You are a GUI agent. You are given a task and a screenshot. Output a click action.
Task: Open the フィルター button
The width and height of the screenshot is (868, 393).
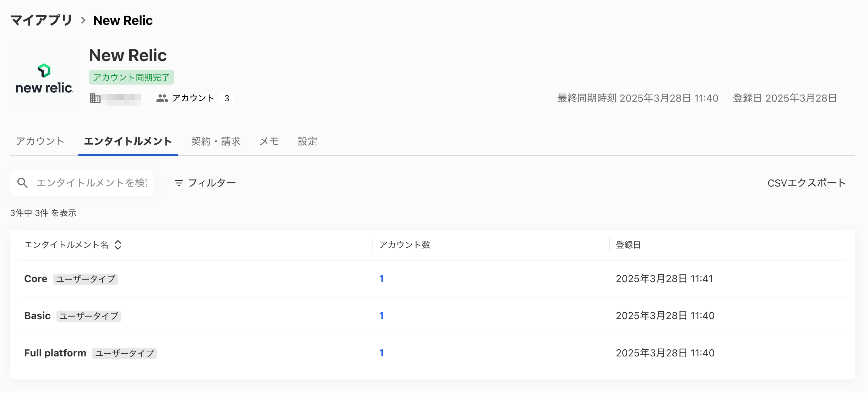(x=205, y=183)
